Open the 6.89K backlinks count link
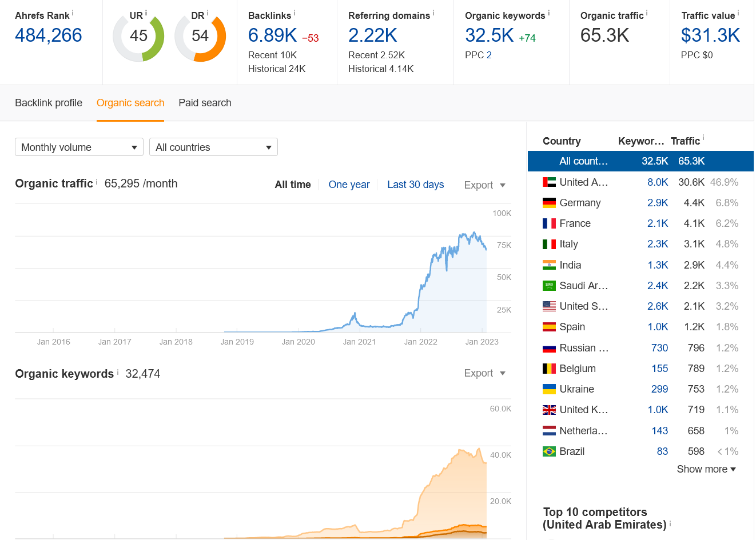The image size is (756, 540). pos(272,35)
